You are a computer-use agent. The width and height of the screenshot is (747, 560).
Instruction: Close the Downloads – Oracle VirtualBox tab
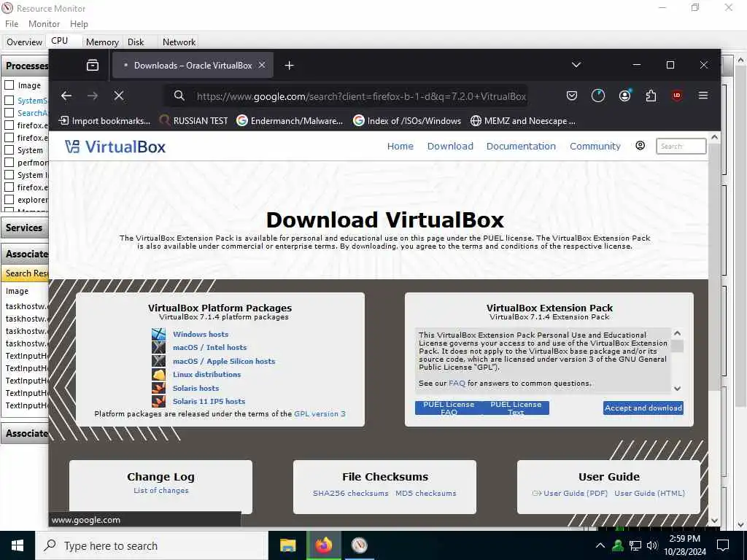click(x=262, y=65)
